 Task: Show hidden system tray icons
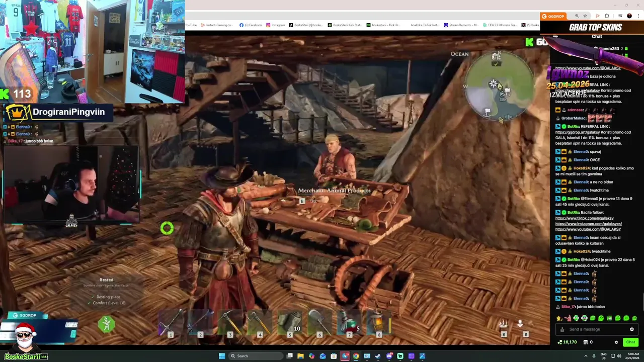click(586, 356)
